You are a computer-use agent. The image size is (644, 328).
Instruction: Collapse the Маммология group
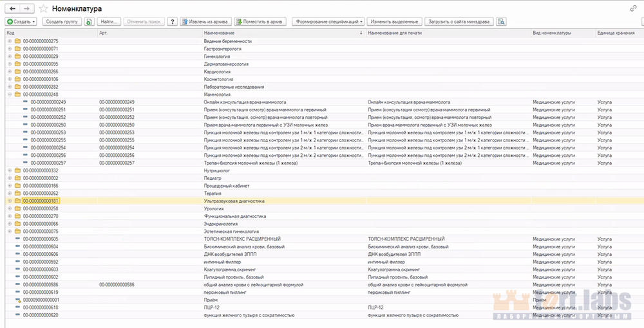tap(9, 95)
